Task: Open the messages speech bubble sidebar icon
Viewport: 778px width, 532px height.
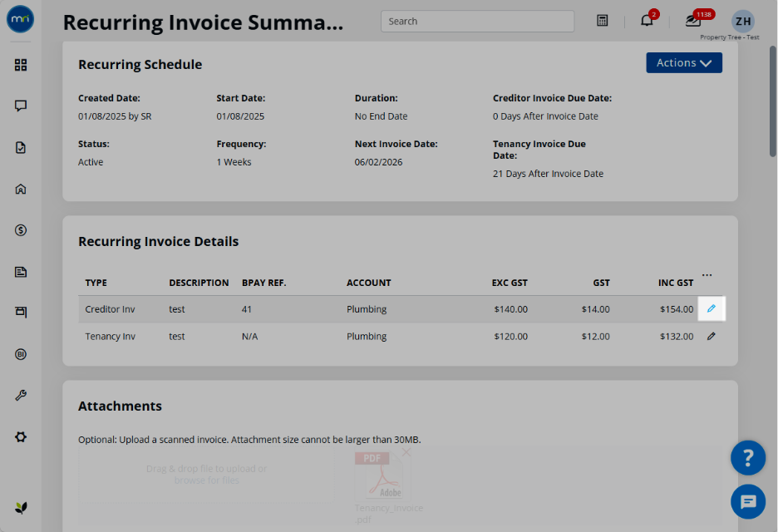Action: pos(20,106)
